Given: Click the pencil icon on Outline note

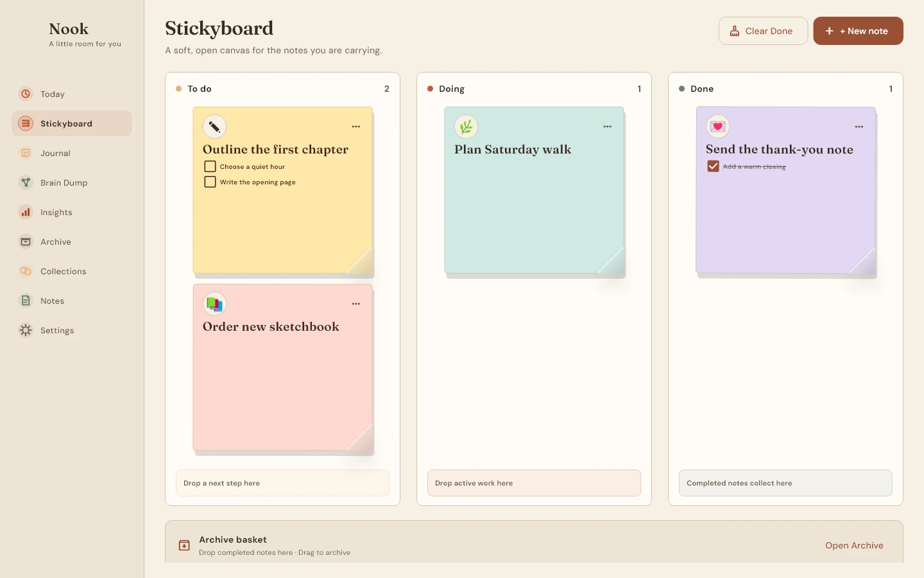Looking at the screenshot, I should [x=215, y=127].
